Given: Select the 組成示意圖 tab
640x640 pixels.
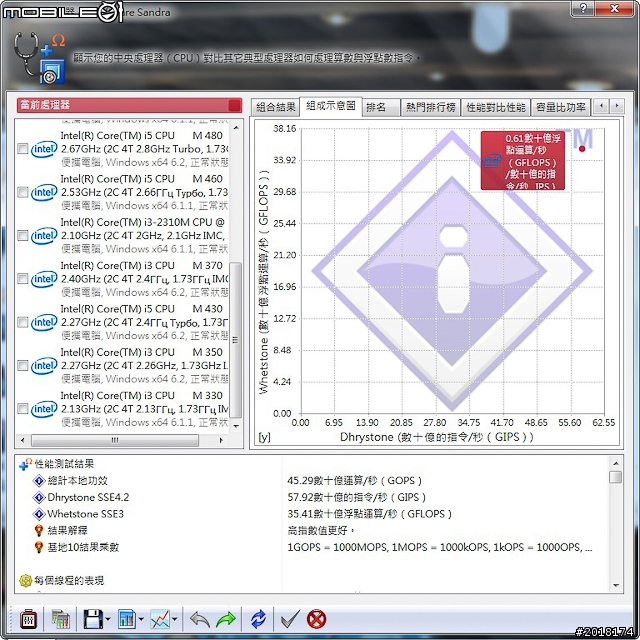Looking at the screenshot, I should [331, 106].
